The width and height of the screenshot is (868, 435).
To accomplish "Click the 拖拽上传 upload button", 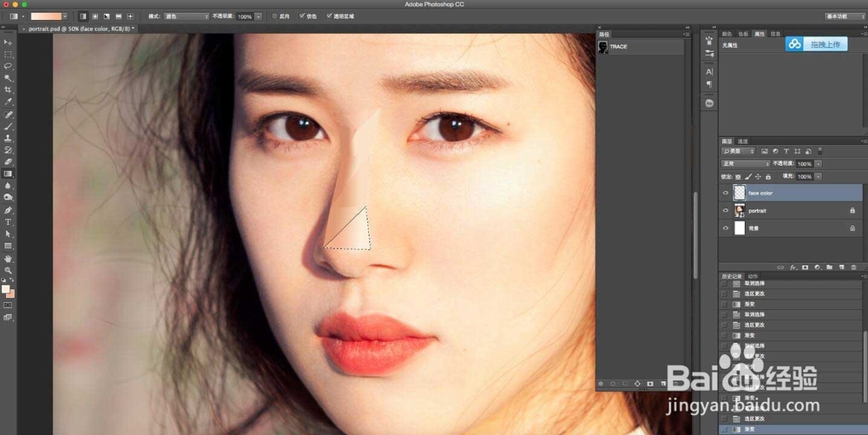I will pyautogui.click(x=817, y=44).
